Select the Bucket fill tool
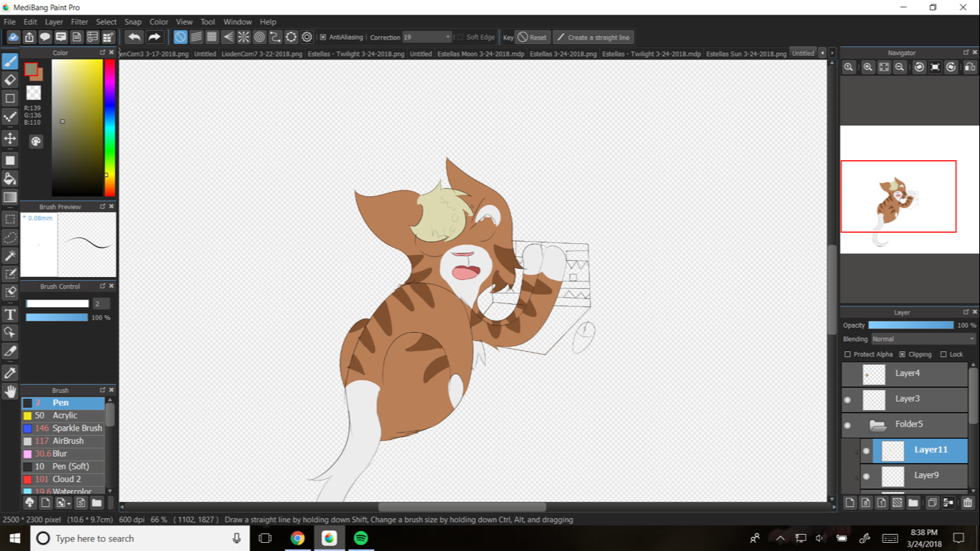This screenshot has width=980, height=551. click(10, 179)
